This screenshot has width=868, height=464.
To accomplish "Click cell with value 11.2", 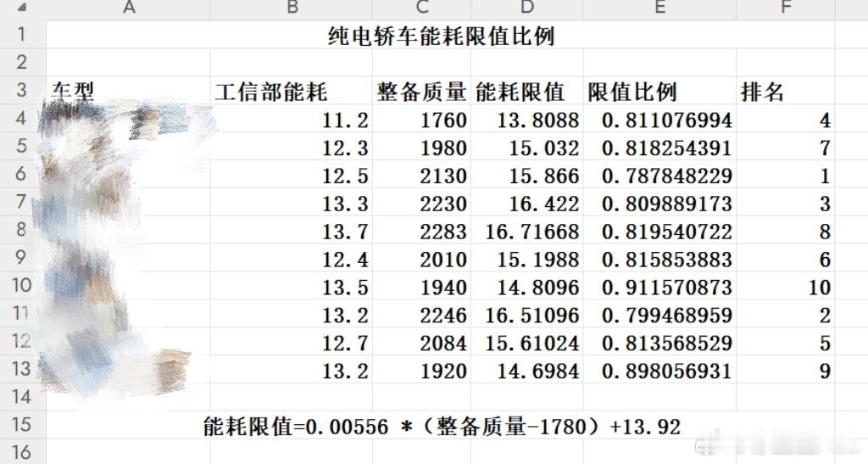I will pos(292,120).
